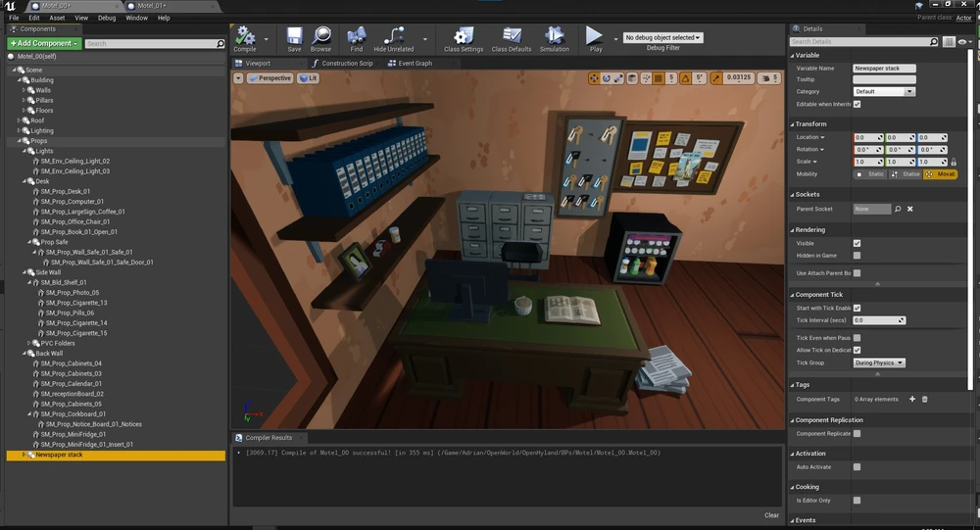Uncheck the Visible rendering checkbox

coord(857,243)
